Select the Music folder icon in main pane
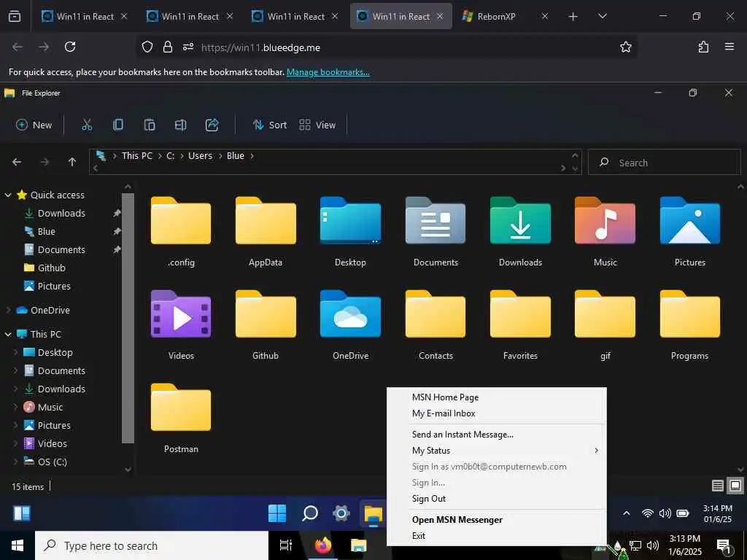The height and width of the screenshot is (560, 747). [x=605, y=232]
